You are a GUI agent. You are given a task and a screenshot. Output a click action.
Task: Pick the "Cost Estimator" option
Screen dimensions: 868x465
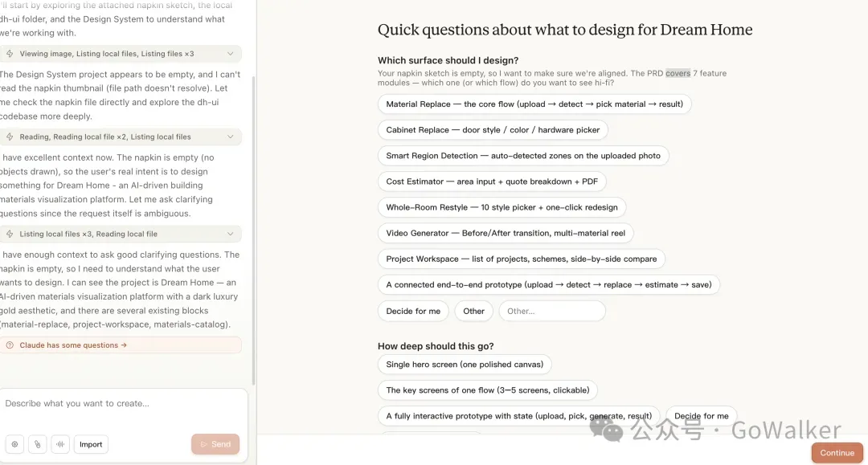click(x=491, y=182)
